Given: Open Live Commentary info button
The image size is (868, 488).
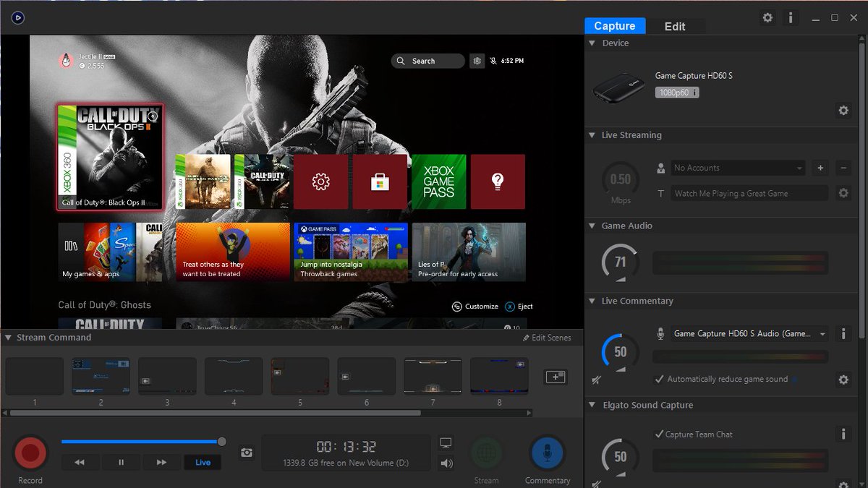Looking at the screenshot, I should (x=843, y=334).
